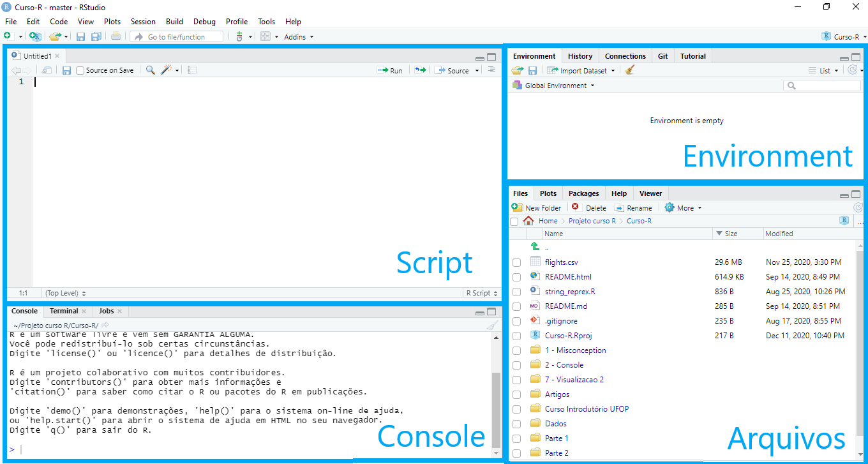Image resolution: width=868 pixels, height=464 pixels.
Task: Click the Delete button in Files pane
Action: [588, 208]
